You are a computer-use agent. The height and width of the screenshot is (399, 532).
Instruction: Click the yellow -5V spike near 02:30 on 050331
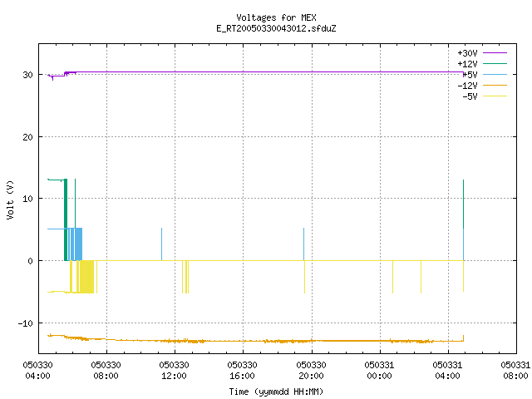pyautogui.click(x=421, y=277)
